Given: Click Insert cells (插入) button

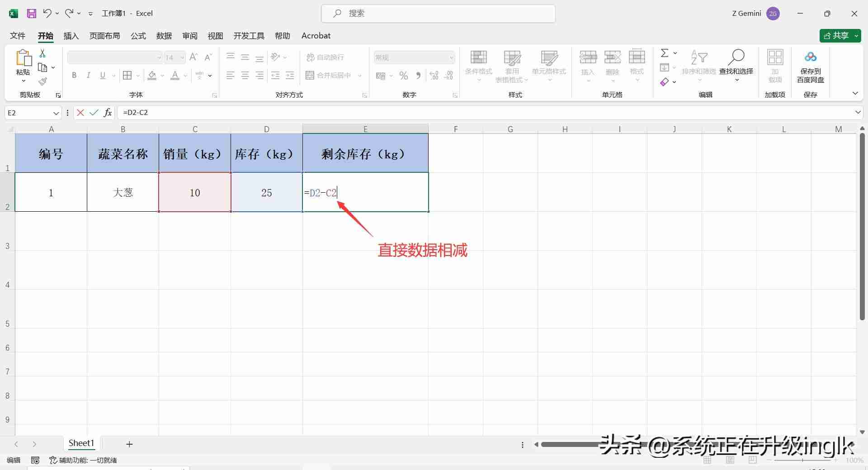Looking at the screenshot, I should pos(588,66).
